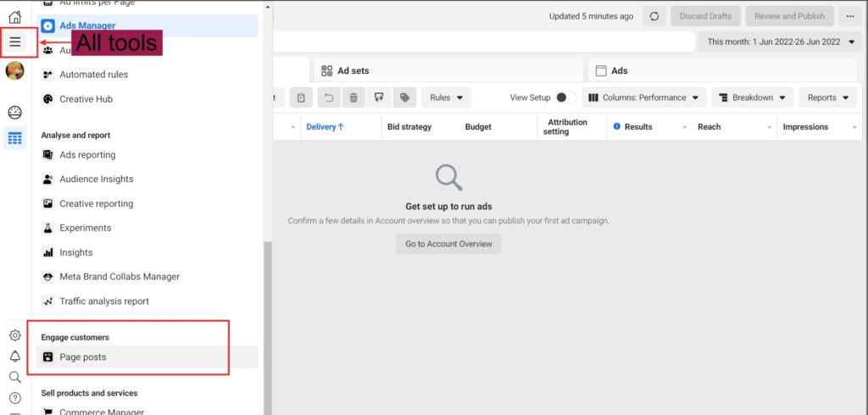Switch to the Ads tab
Screen dimensions: 868x415
coord(722,71)
